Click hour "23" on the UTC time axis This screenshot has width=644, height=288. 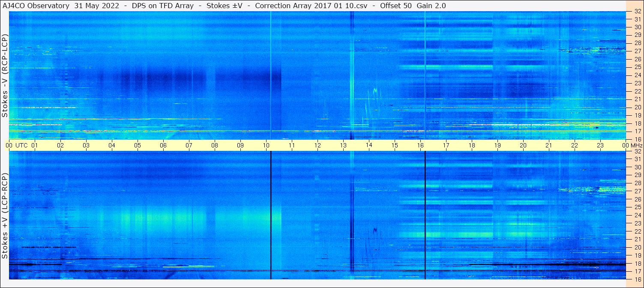(600, 145)
